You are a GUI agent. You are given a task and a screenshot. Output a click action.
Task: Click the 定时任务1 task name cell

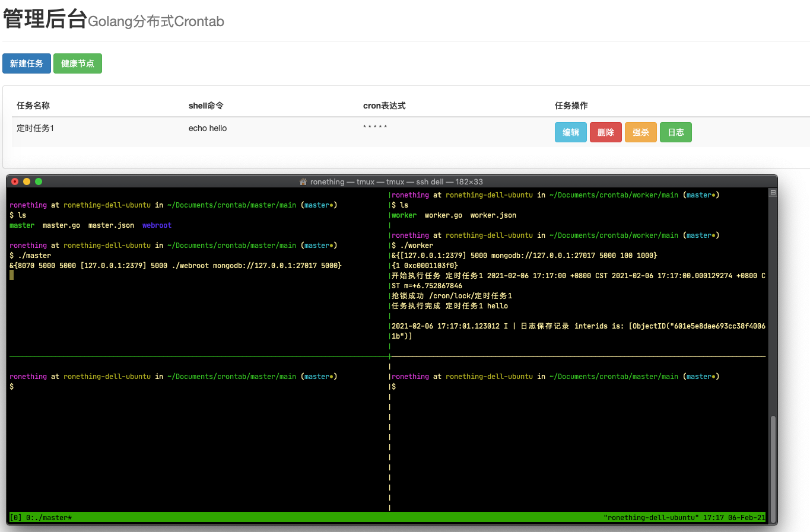[36, 128]
